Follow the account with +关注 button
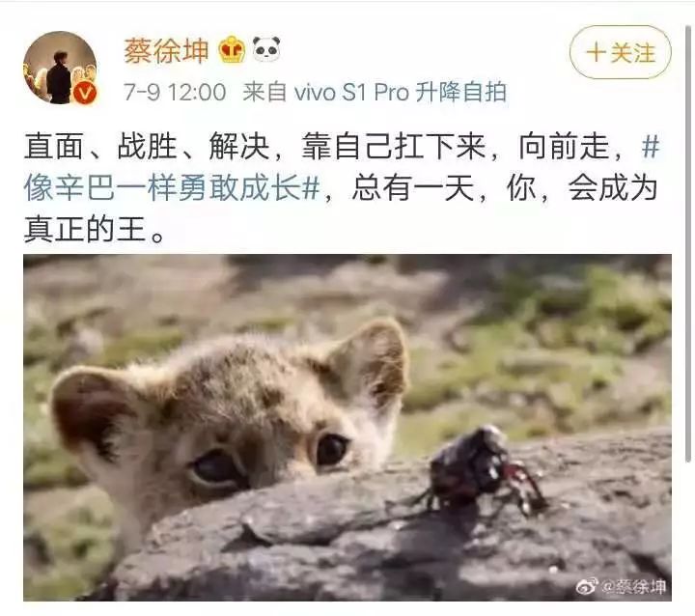This screenshot has width=695, height=616. click(620, 52)
